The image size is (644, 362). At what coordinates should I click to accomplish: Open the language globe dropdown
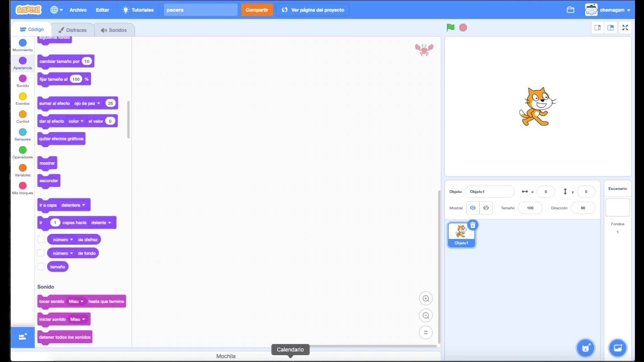[56, 10]
